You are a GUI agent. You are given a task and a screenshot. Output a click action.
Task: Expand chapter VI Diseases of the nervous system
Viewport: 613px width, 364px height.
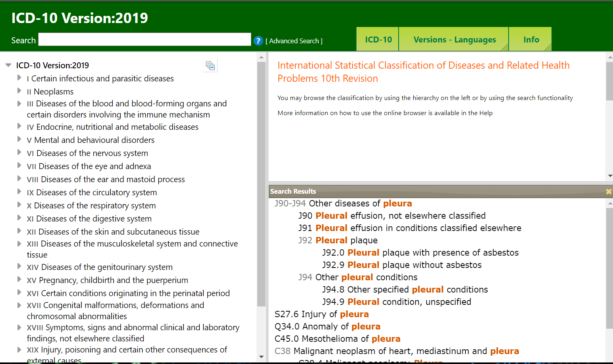(x=19, y=152)
